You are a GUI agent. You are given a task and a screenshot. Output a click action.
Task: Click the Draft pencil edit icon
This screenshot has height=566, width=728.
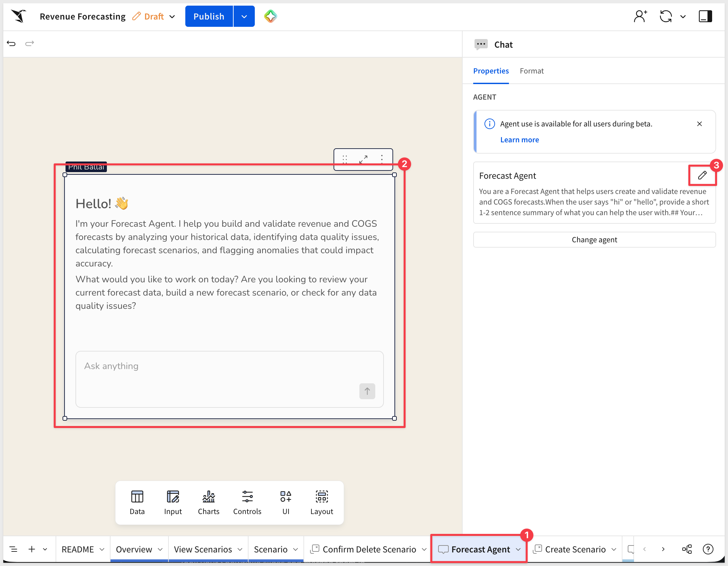[136, 16]
